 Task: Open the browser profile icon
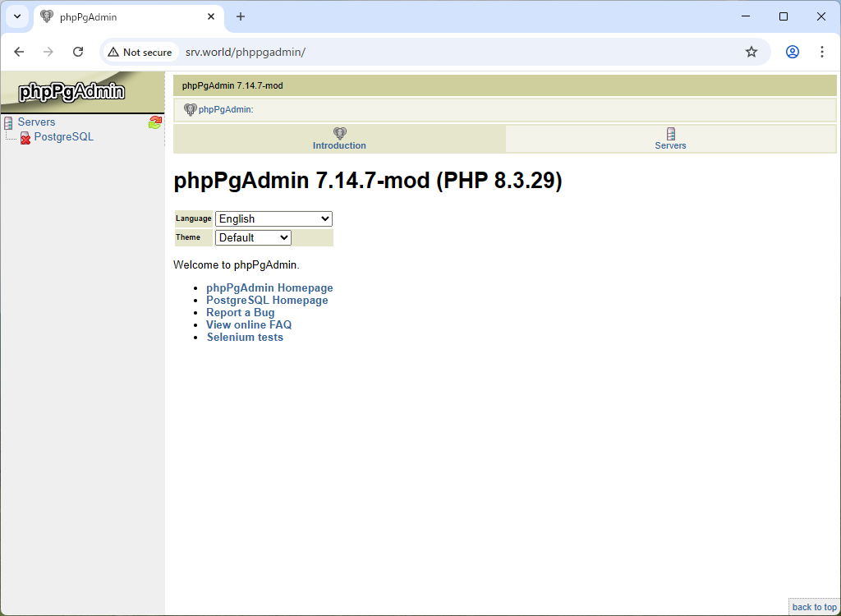coord(792,51)
